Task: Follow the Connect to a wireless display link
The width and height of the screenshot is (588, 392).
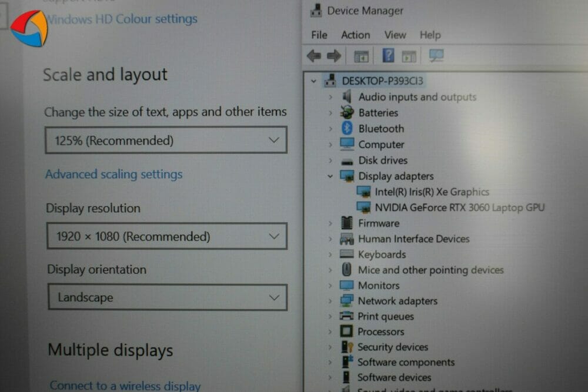Action: click(x=125, y=386)
